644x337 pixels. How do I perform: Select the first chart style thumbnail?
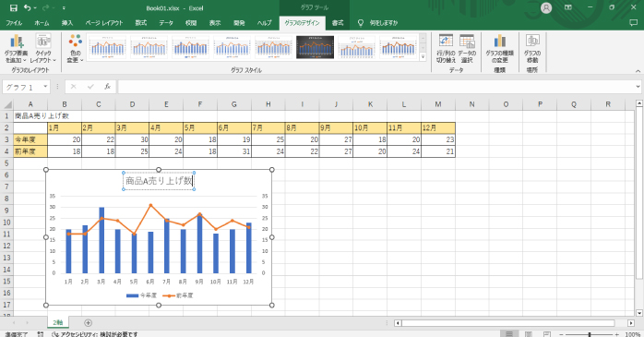pos(107,47)
